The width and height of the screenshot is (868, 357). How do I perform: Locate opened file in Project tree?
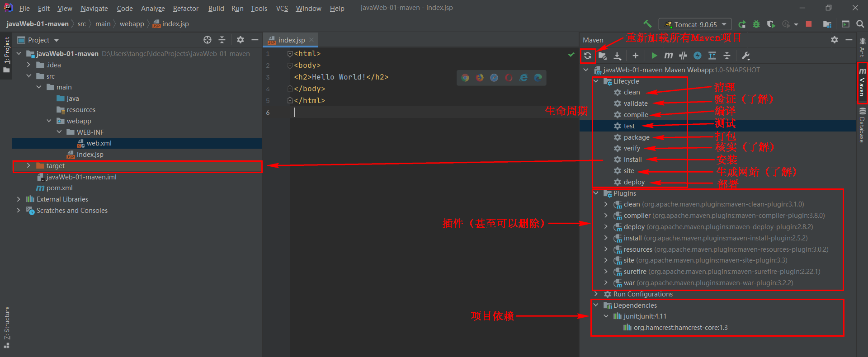[x=208, y=40]
